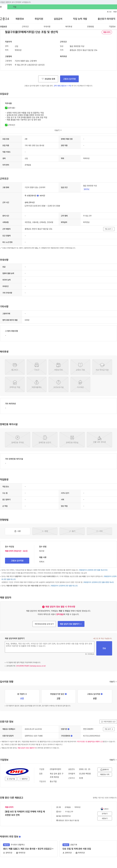Click the 통근버스 welfare icon
Screen dimensions: 117x868
[x=15, y=367]
